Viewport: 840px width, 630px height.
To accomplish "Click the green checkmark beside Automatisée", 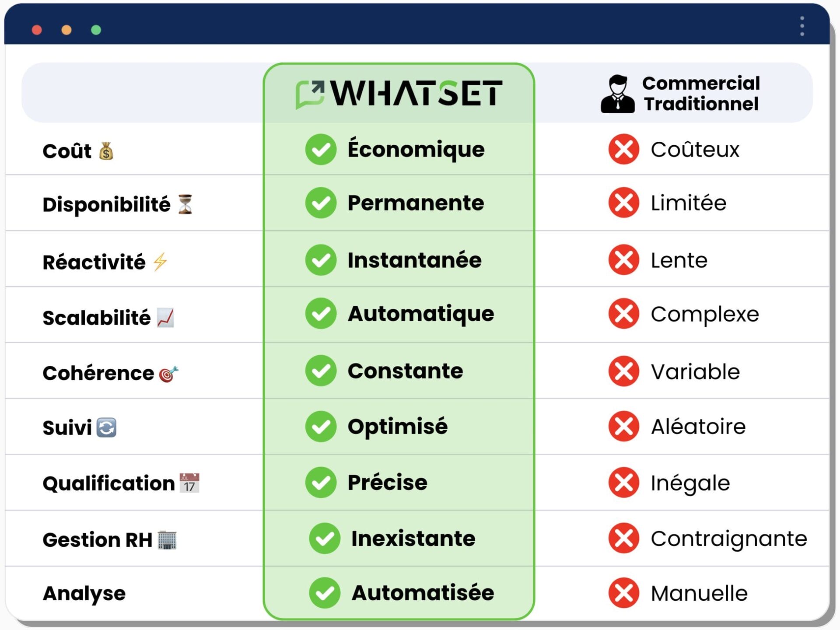I will tap(324, 593).
